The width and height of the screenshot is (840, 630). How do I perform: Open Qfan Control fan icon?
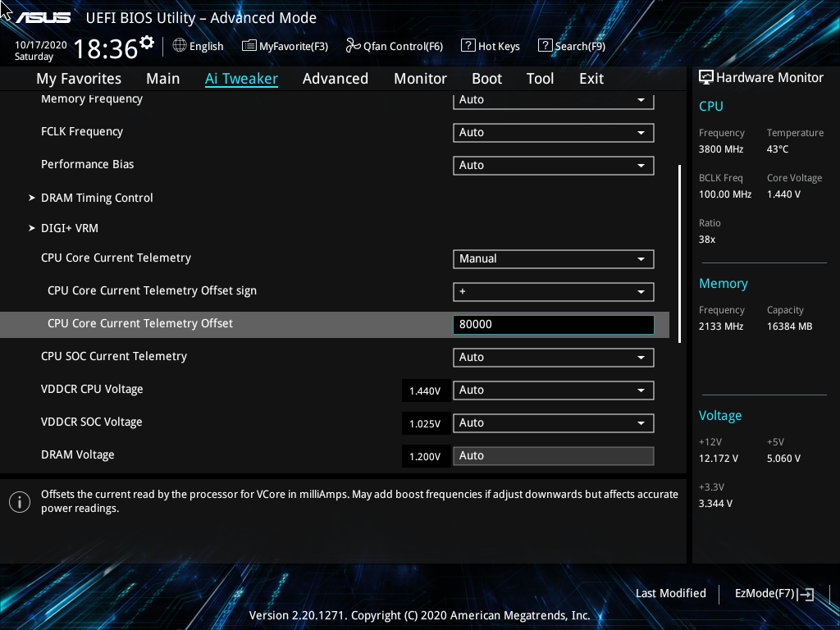pos(353,46)
